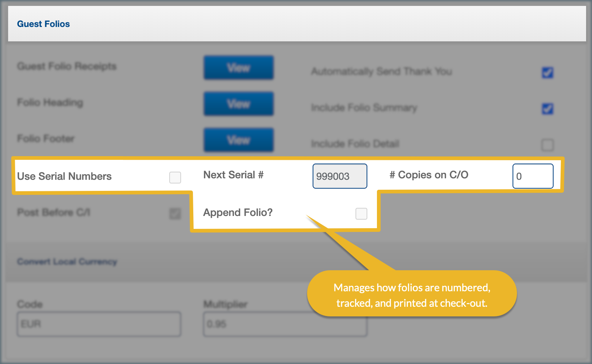
Task: Disable Automatically Send Thank You checkbox
Action: tap(547, 72)
